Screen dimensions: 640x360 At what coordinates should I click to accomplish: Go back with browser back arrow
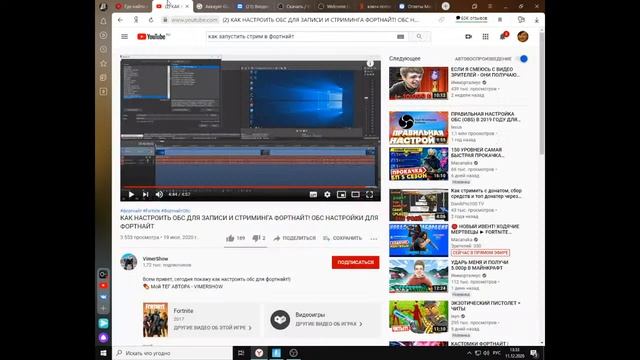[x=120, y=20]
